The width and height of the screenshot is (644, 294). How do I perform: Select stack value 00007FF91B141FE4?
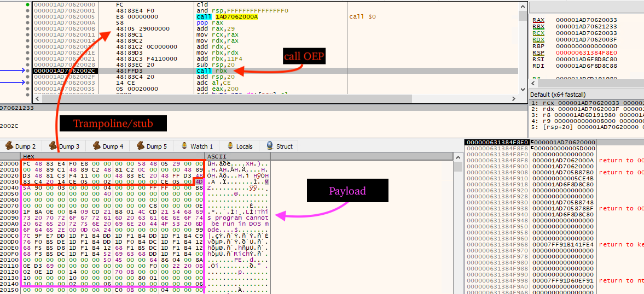[x=562, y=244]
